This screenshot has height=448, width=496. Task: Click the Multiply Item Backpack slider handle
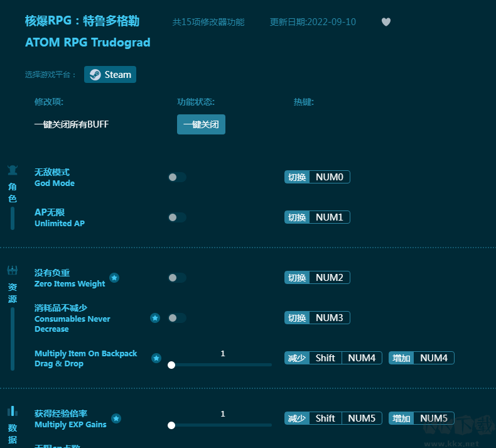[x=171, y=365]
